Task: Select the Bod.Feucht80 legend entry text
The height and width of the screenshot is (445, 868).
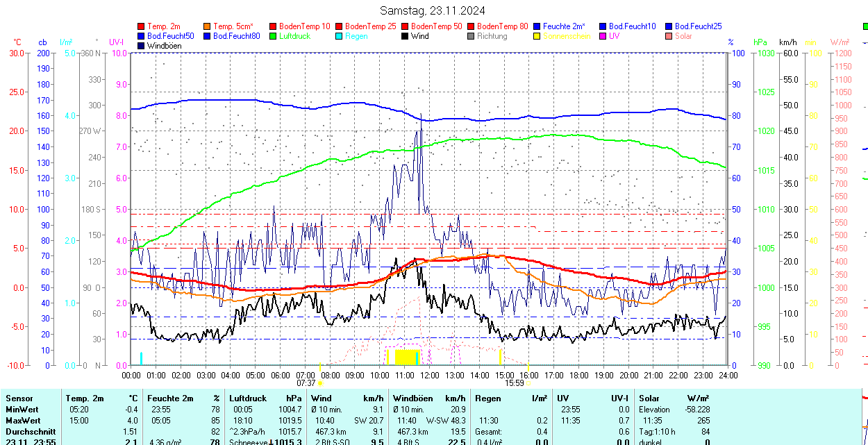Action: (236, 36)
